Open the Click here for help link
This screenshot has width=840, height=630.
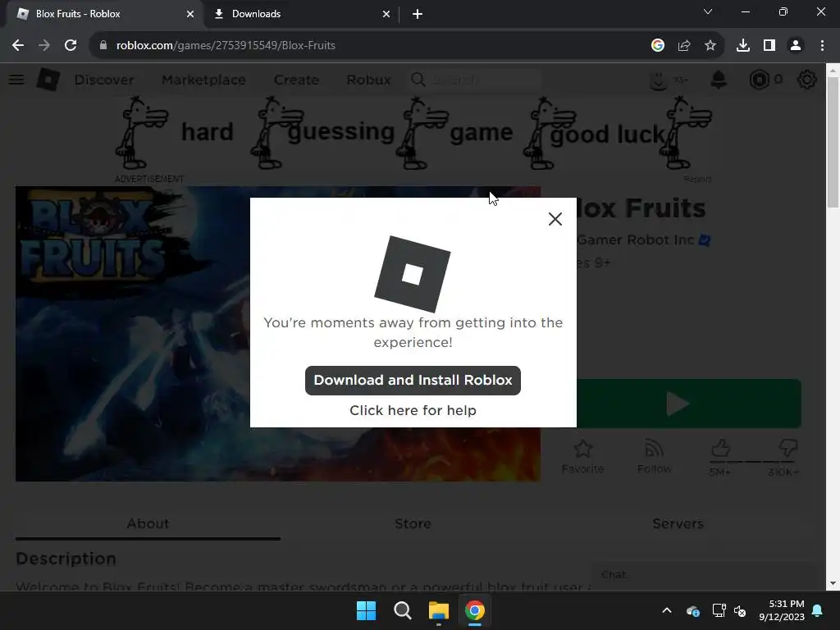(x=413, y=410)
